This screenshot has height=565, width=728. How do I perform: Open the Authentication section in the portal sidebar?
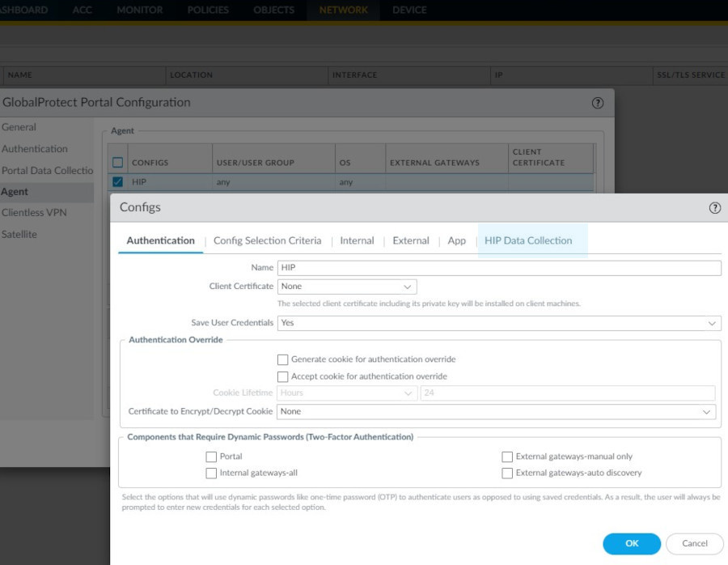tap(35, 149)
